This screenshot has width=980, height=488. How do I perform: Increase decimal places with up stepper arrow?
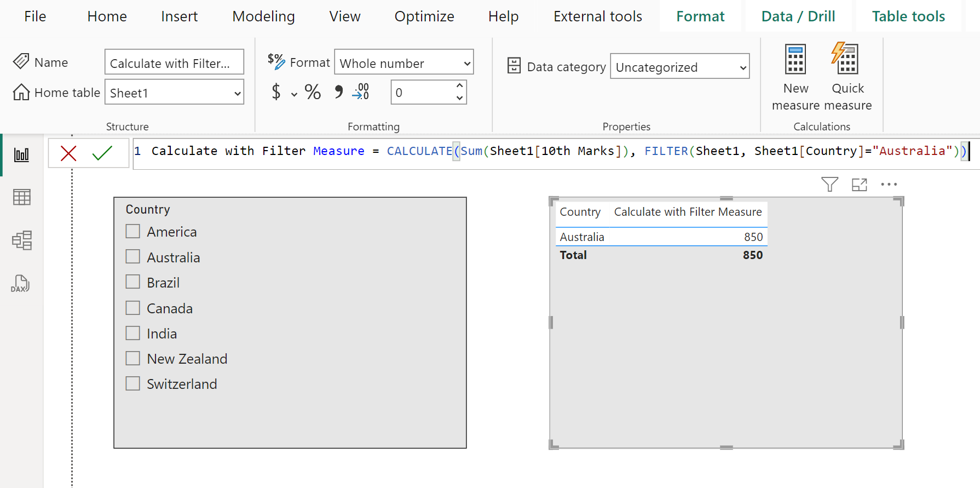460,85
